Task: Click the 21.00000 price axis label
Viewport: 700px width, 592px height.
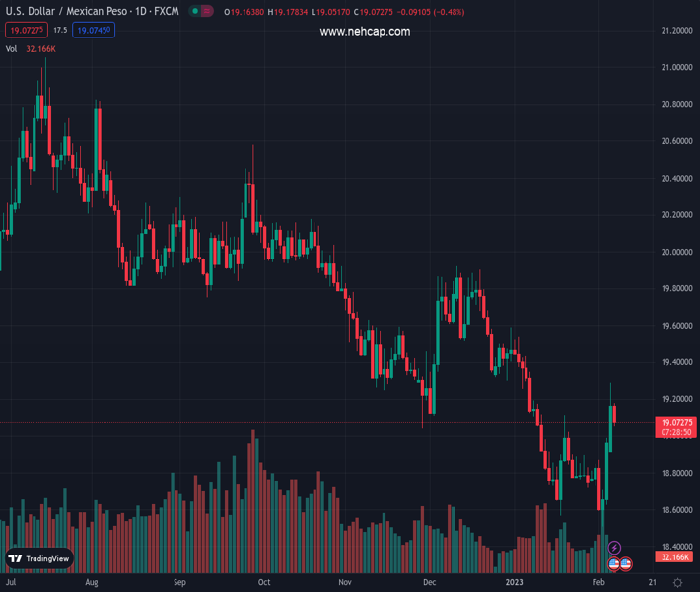Action: tap(676, 67)
